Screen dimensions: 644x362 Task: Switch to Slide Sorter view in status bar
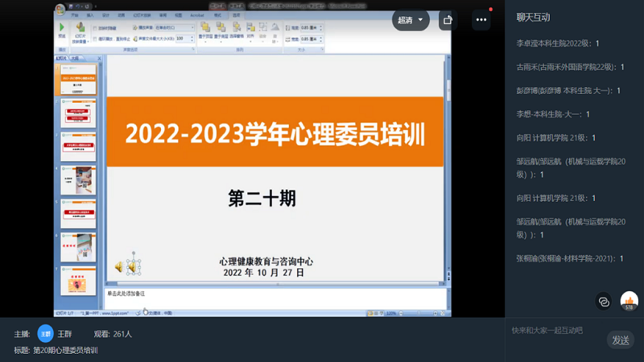[376, 313]
